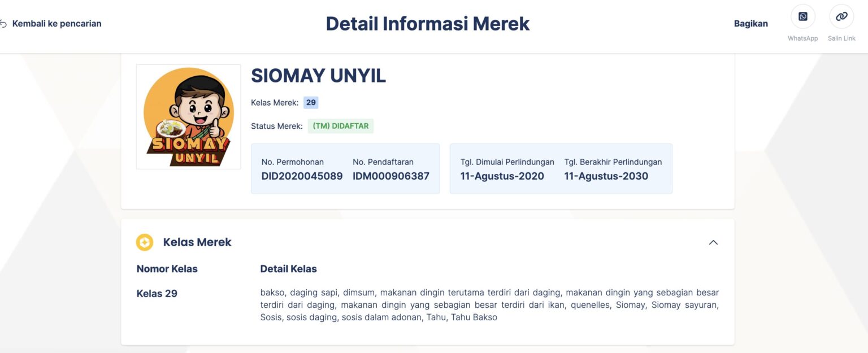
Task: Open the Bagikan sharing menu
Action: (x=750, y=23)
